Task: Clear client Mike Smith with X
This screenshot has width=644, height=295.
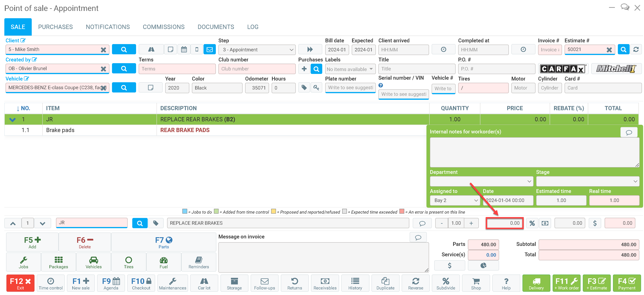Action: (x=103, y=49)
